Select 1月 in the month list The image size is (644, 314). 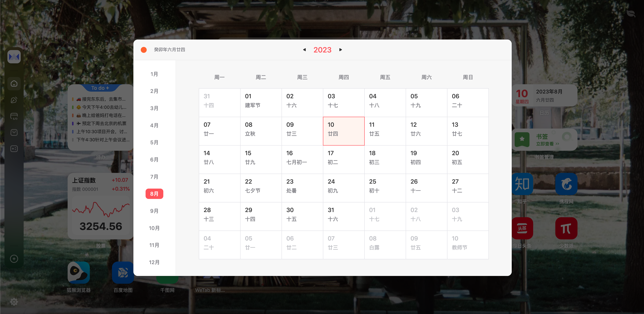pyautogui.click(x=154, y=74)
